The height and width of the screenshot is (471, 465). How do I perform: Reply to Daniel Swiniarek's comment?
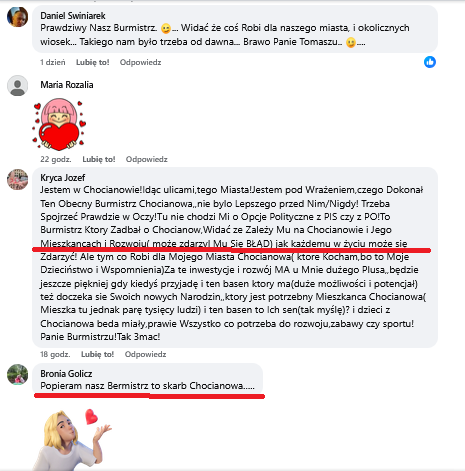pyautogui.click(x=140, y=62)
